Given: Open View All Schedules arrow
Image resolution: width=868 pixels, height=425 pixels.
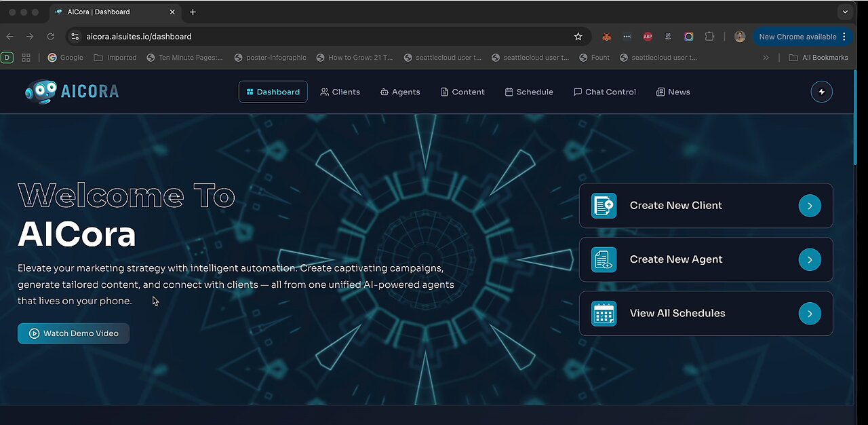Looking at the screenshot, I should (810, 313).
